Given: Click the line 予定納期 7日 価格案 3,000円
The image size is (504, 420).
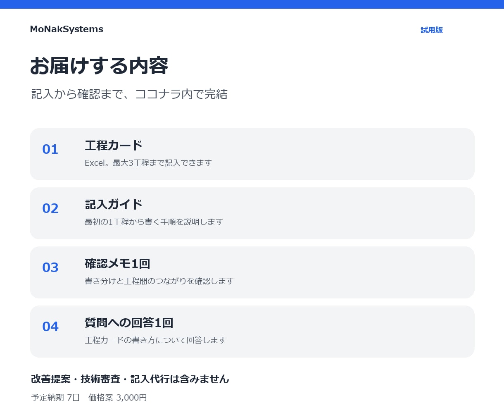Looking at the screenshot, I should coord(89,398).
